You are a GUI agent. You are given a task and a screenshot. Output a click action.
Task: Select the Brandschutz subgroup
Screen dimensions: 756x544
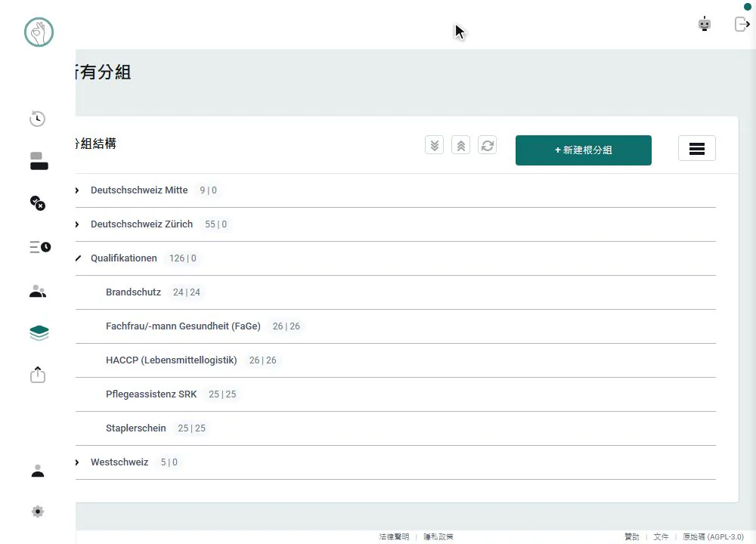click(x=134, y=292)
